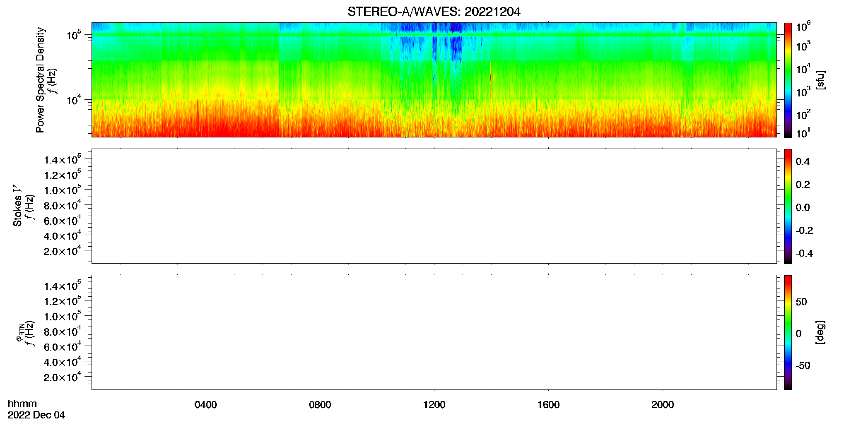Click the empty Stokes V plot panel
Viewport: 868px width, 447px height.
434,206
